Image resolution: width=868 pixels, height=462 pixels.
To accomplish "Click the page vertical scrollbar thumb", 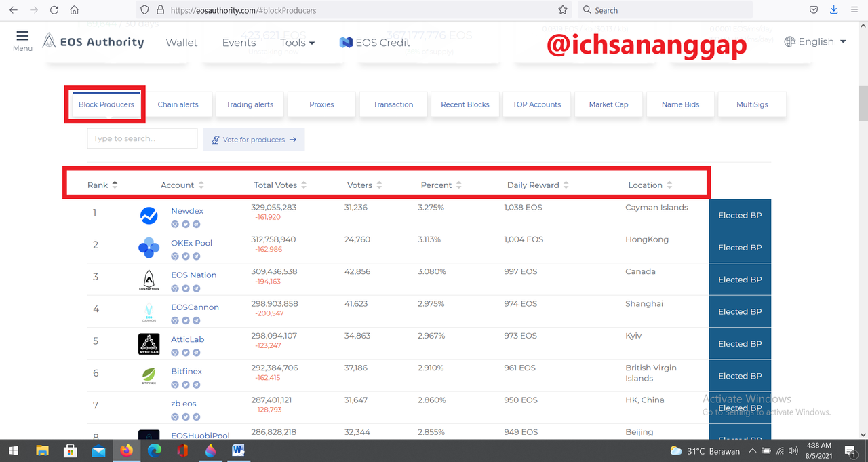I will click(863, 102).
